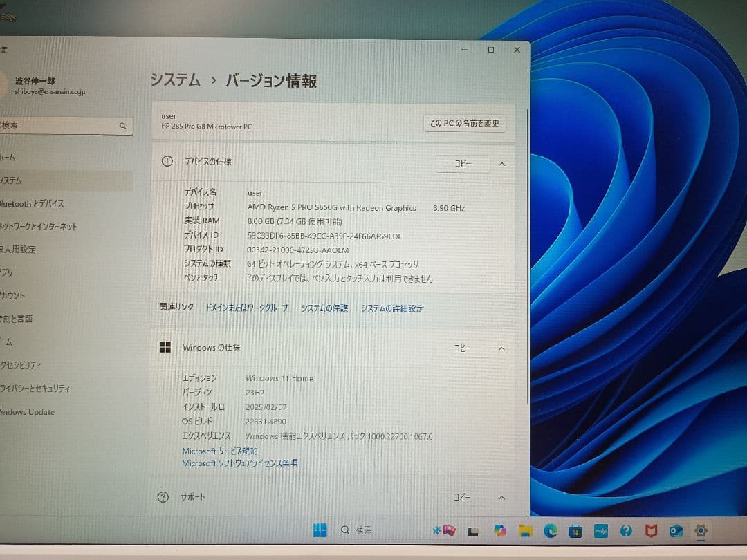Open Settings from the taskbar gear icon

tap(701, 531)
